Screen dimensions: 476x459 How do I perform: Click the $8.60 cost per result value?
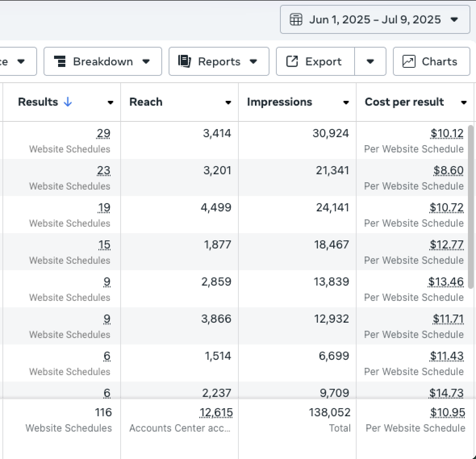click(x=448, y=170)
